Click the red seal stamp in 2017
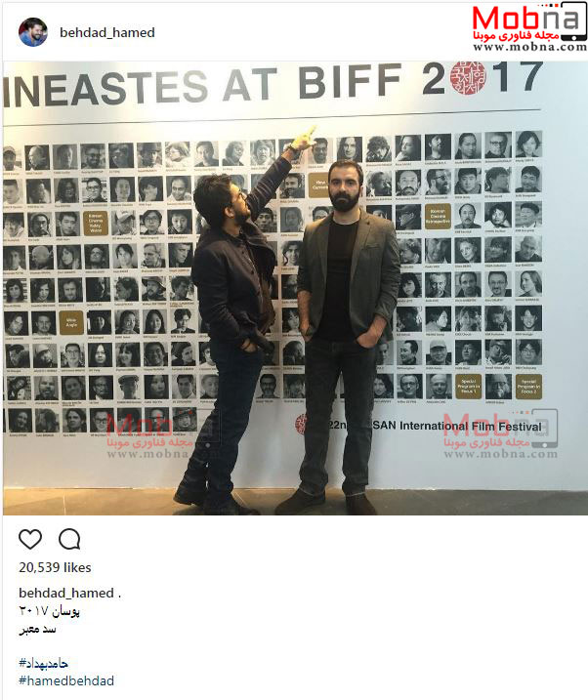The image size is (588, 700). coord(468,77)
